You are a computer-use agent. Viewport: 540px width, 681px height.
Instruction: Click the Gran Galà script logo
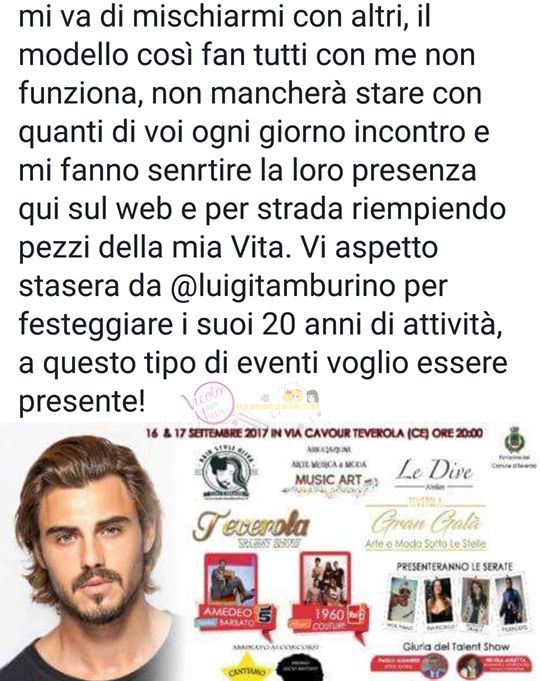click(x=426, y=525)
